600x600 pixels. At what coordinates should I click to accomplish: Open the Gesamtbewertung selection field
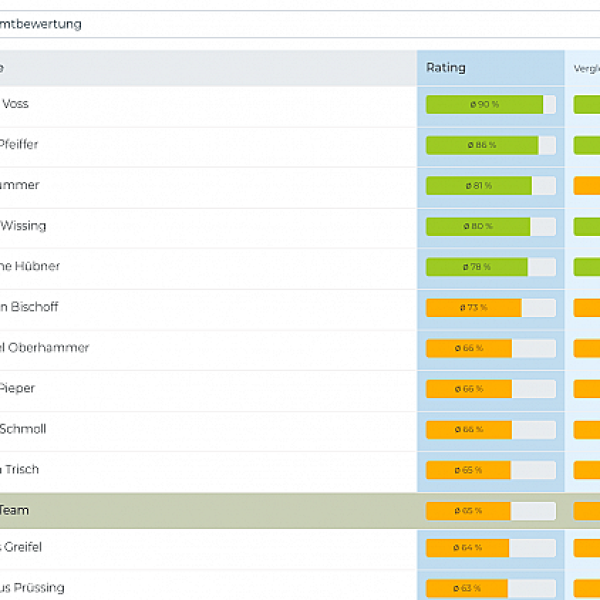(300, 24)
